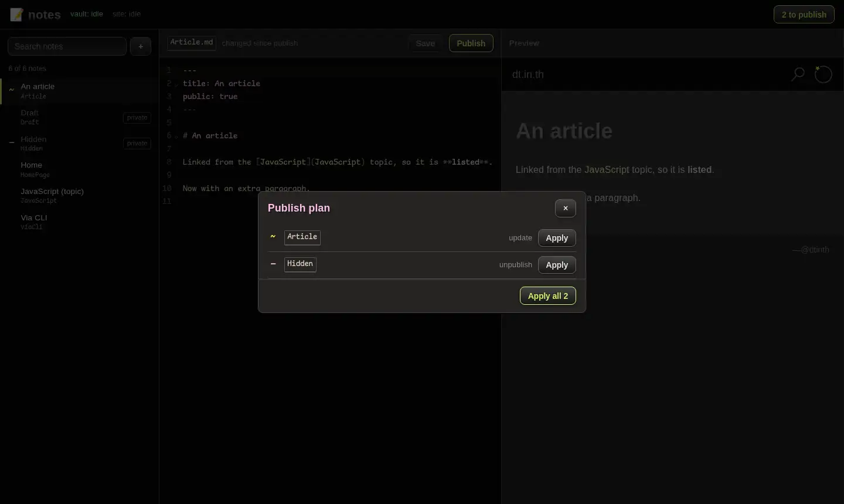Apply the Article update
Screen dimensions: 844x504
pos(557,238)
